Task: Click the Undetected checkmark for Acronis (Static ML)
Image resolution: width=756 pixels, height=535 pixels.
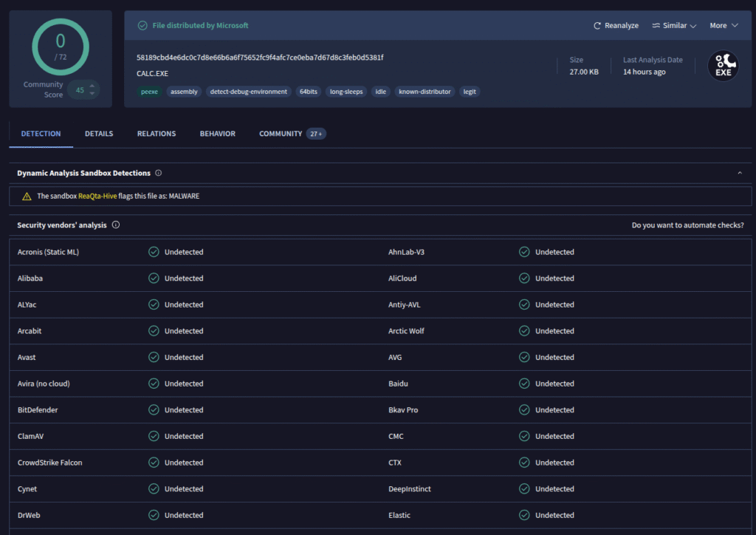Action: [x=154, y=252]
